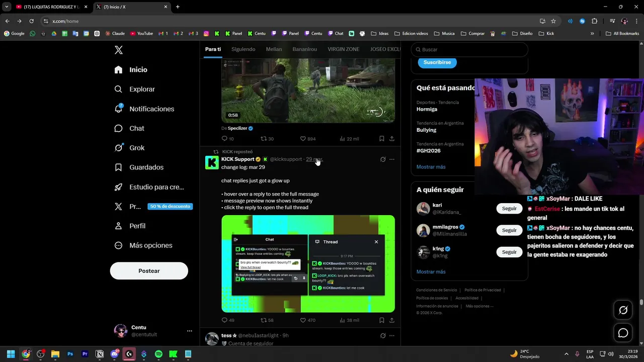
Task: Open the All Bookmarks folder
Action: tap(622, 34)
